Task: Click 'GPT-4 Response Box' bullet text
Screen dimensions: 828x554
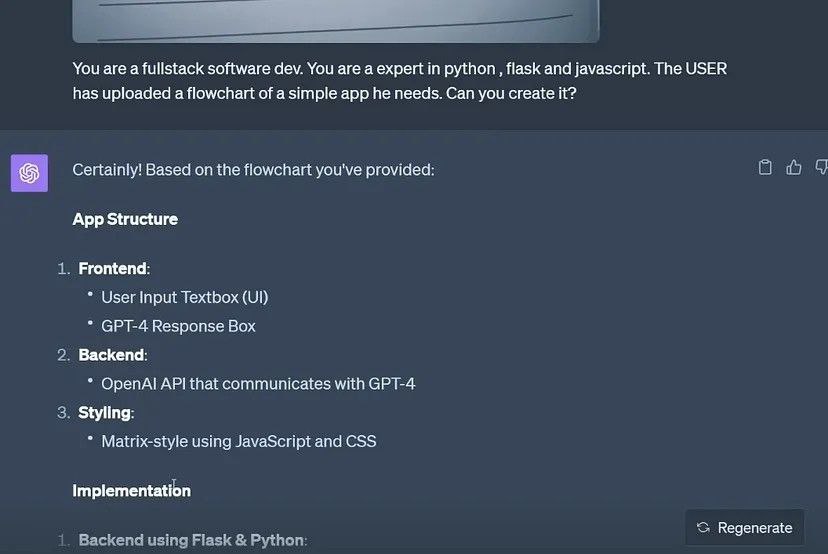Action: 178,326
